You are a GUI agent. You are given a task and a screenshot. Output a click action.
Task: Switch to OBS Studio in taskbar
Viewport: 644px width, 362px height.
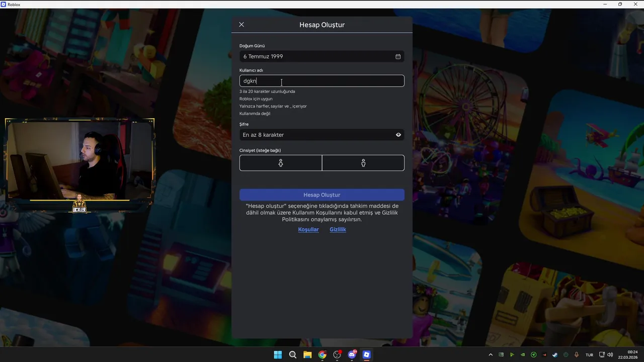point(337,355)
